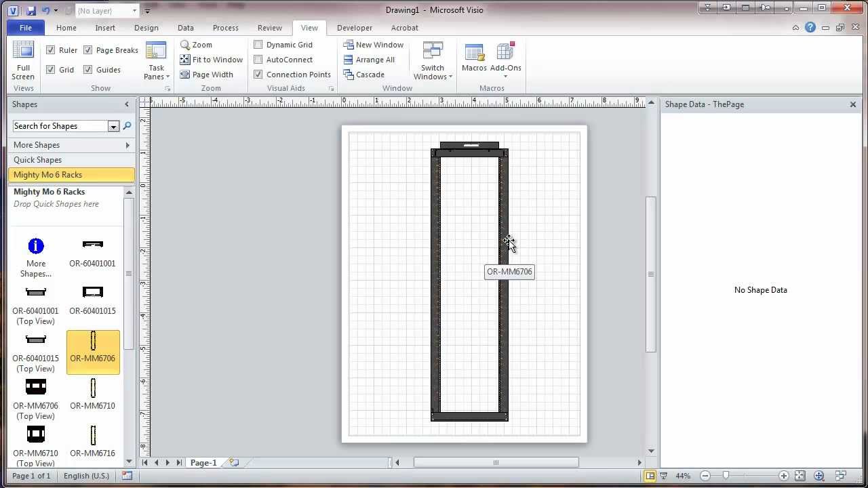Toggle the Ruler checkbox

click(x=51, y=50)
